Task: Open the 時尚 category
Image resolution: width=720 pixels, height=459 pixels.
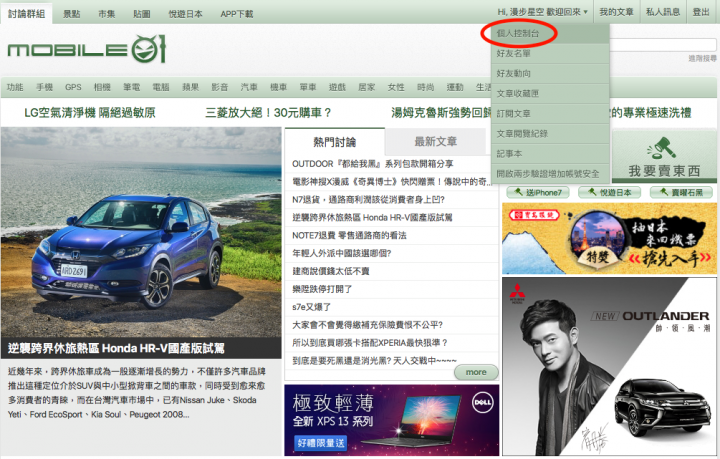Action: click(425, 87)
